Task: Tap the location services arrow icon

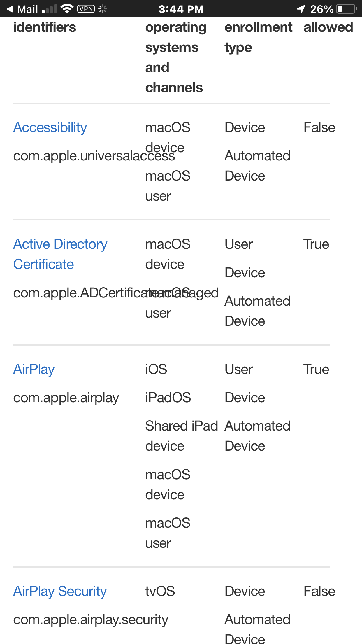Action: (x=301, y=9)
